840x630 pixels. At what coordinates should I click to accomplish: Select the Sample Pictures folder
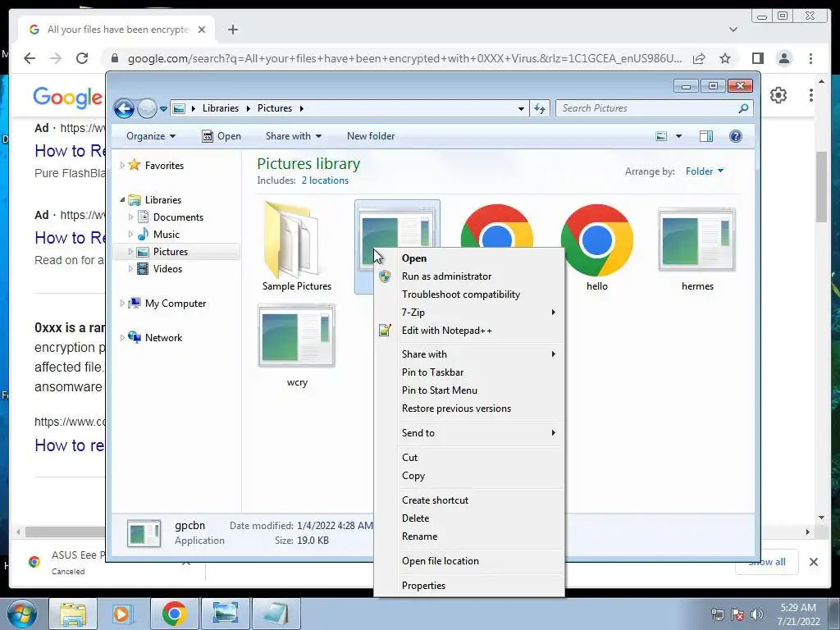click(x=297, y=247)
